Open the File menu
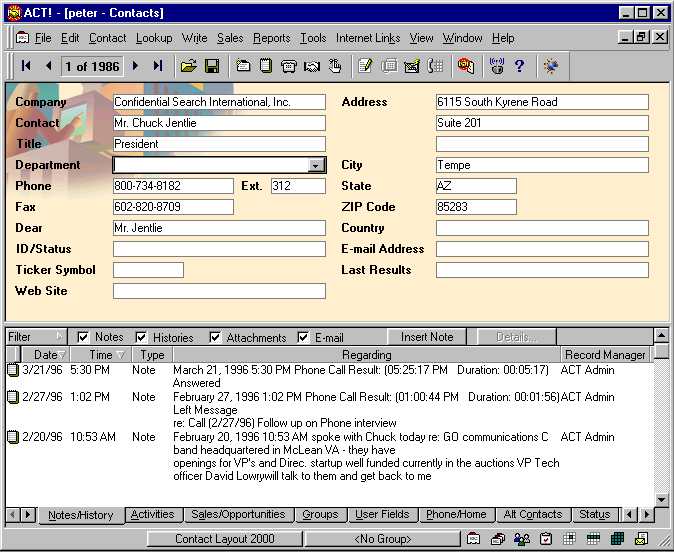 [x=43, y=38]
